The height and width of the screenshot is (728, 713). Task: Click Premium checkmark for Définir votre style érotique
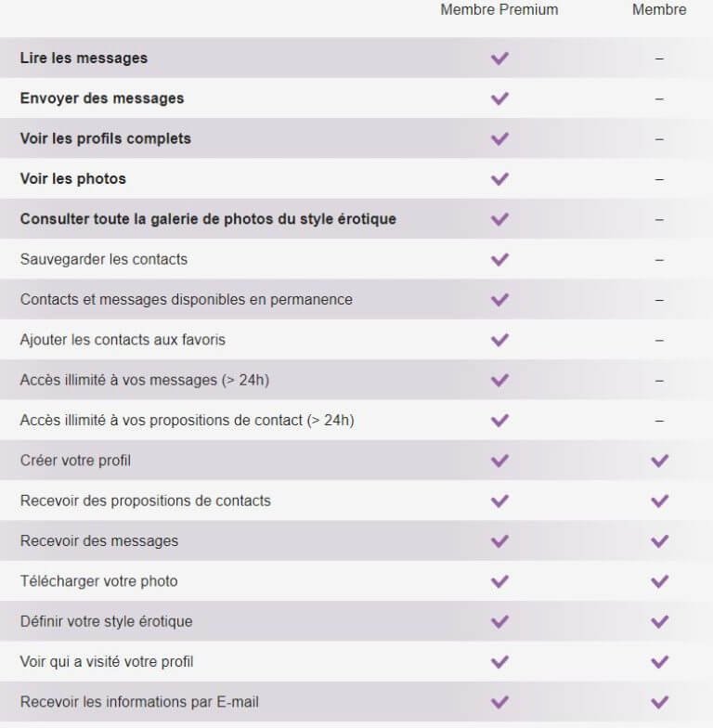(499, 622)
